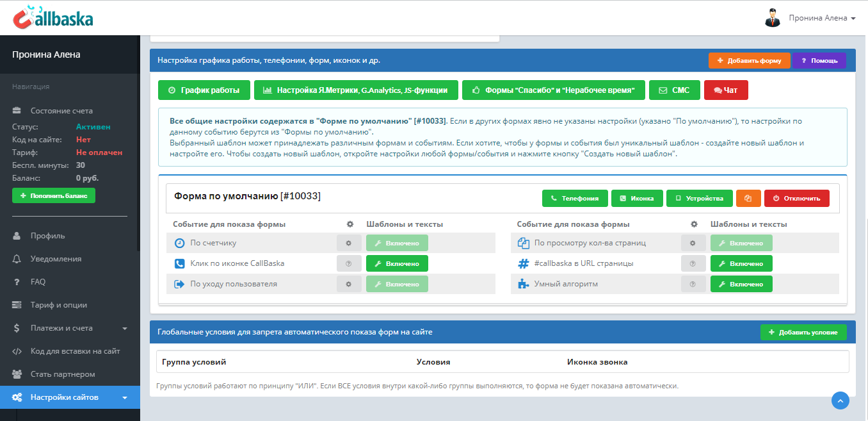
Task: Click the dollar icon next to Платежи и счета
Action: coord(17,328)
